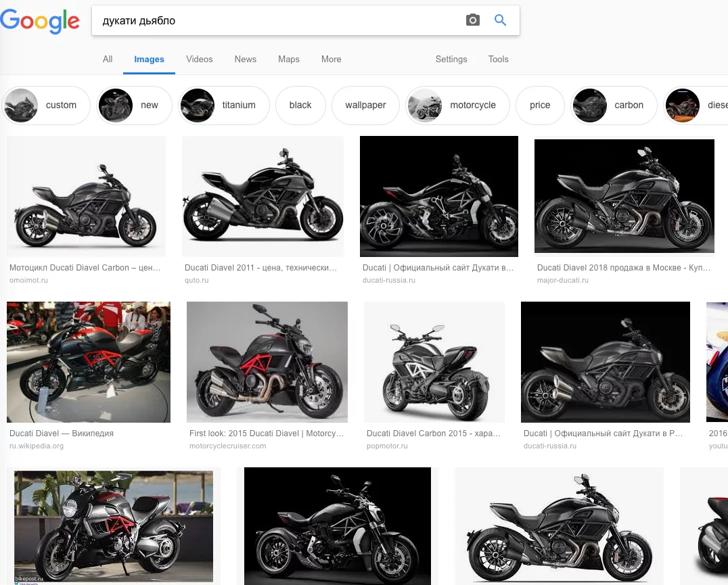
Task: Select the 'custom' filter chip
Action: [x=46, y=106]
